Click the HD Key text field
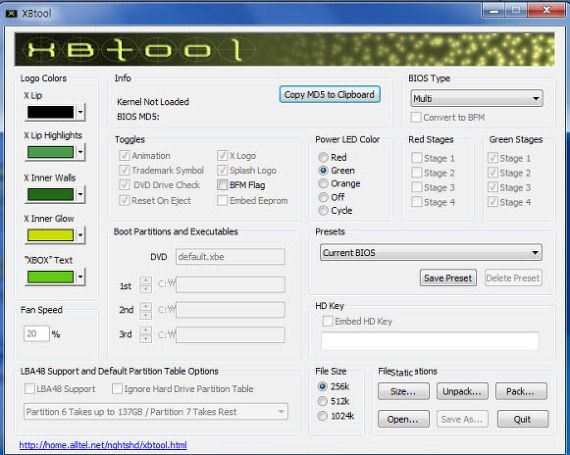This screenshot has width=570, height=455. coord(430,341)
